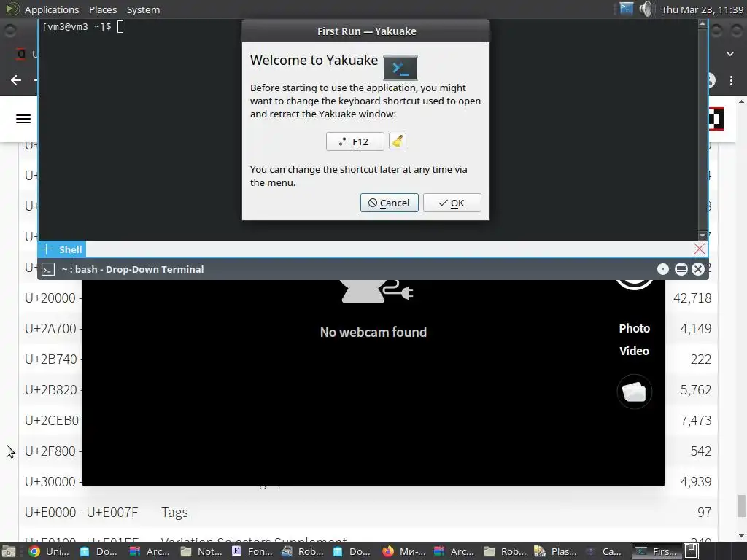Add a new Yakuake session tab
This screenshot has width=747, height=560.
click(x=46, y=249)
